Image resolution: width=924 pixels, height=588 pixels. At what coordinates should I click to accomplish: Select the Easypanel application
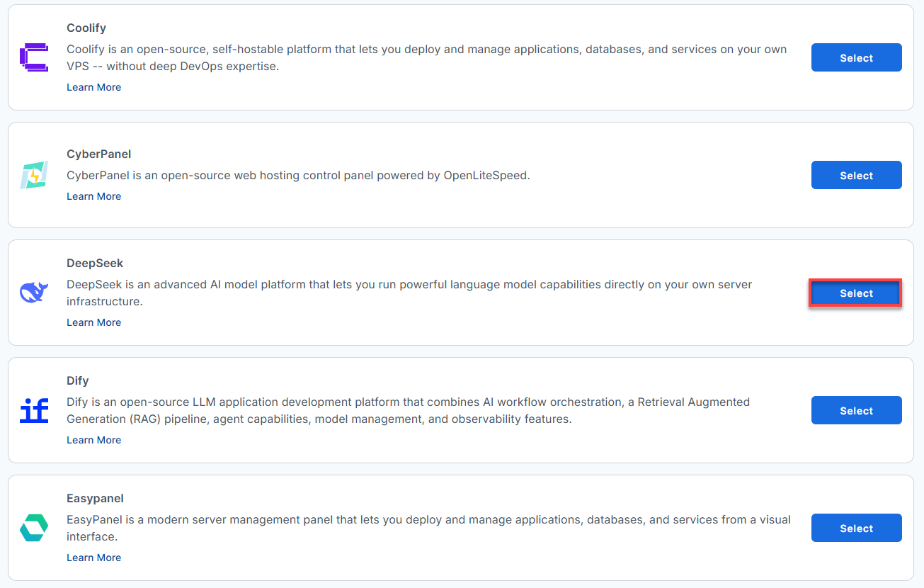[x=856, y=528]
